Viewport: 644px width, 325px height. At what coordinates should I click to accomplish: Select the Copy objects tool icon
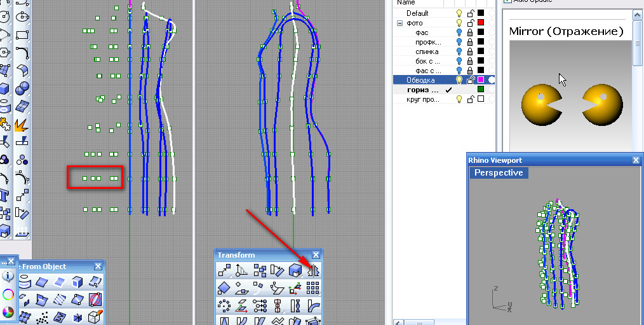(259, 271)
